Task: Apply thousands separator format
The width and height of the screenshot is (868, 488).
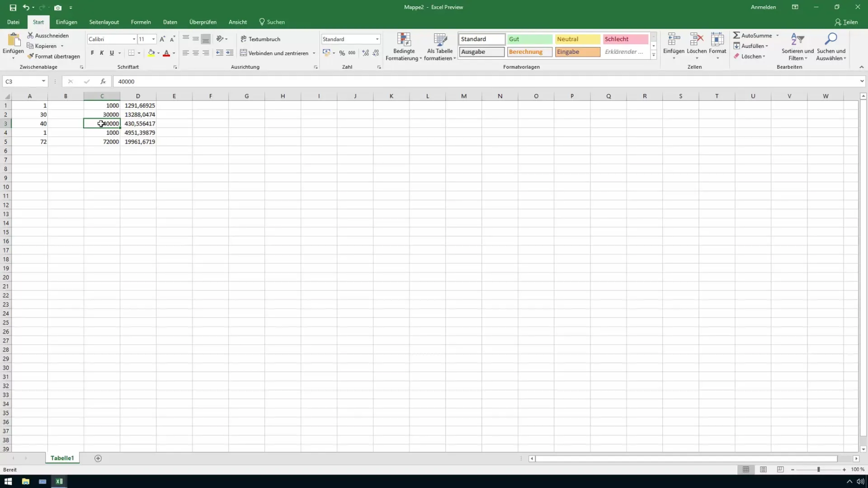Action: [352, 53]
